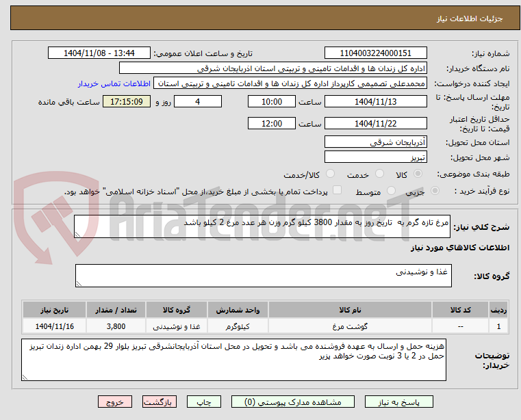Toggle the اسناد خزانه اسلامی payment checkbox
The height and width of the screenshot is (420, 521).
(337, 190)
